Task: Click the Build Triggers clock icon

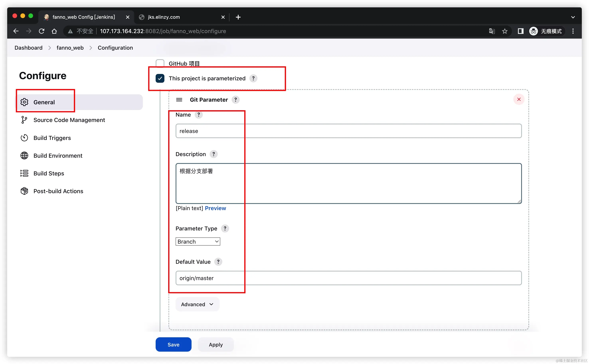Action: click(x=24, y=138)
